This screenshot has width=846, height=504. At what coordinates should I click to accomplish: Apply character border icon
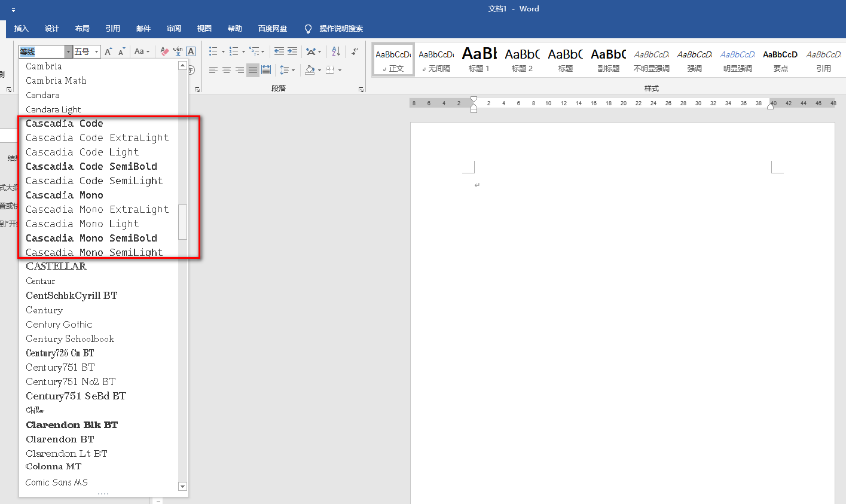(x=191, y=51)
